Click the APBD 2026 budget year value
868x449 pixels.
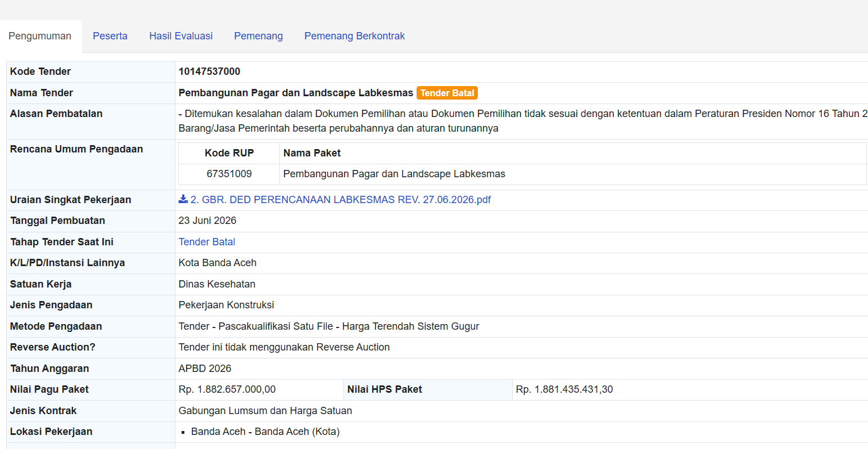205,369
